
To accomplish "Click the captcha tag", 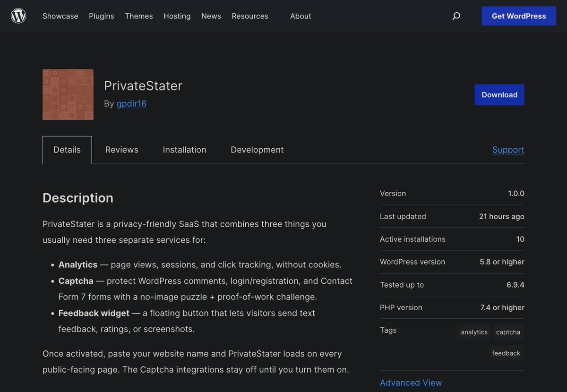I will [508, 332].
